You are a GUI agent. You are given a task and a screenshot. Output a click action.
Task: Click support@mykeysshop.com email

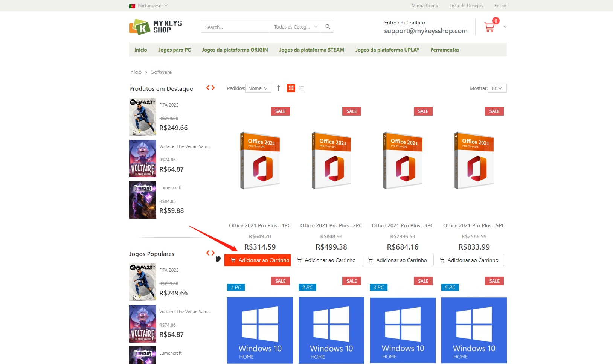(426, 31)
